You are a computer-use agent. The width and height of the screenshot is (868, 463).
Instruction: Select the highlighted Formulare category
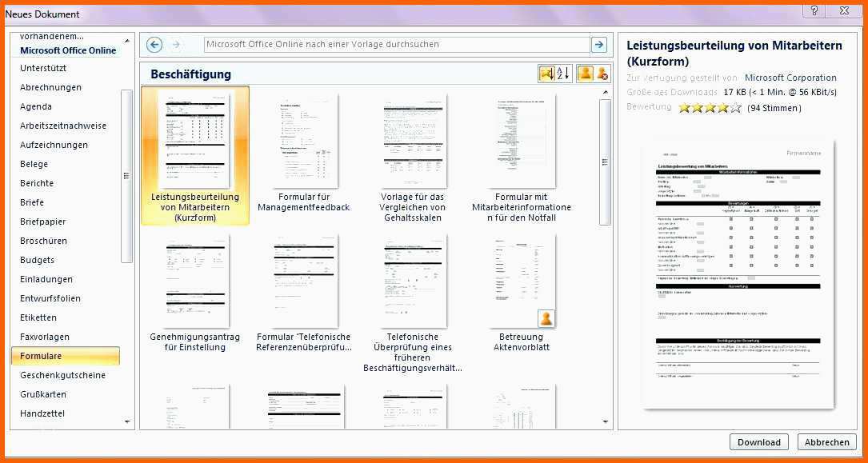coord(66,356)
